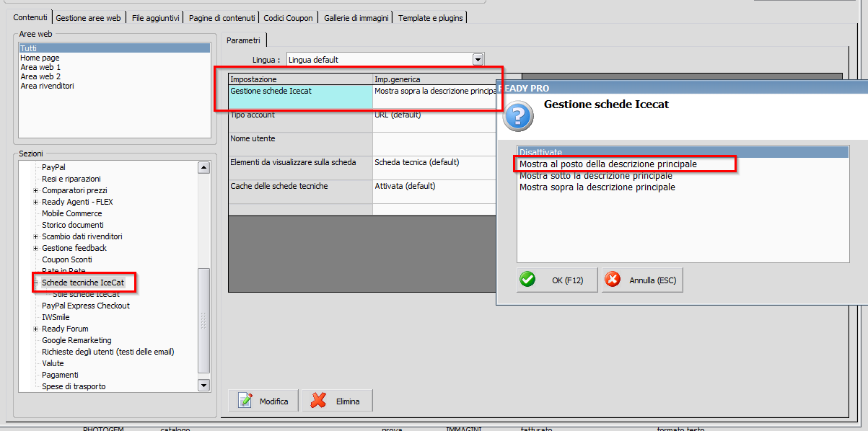Viewport: 868px width, 431px height.
Task: Select Area web 2 in list
Action: (x=115, y=76)
